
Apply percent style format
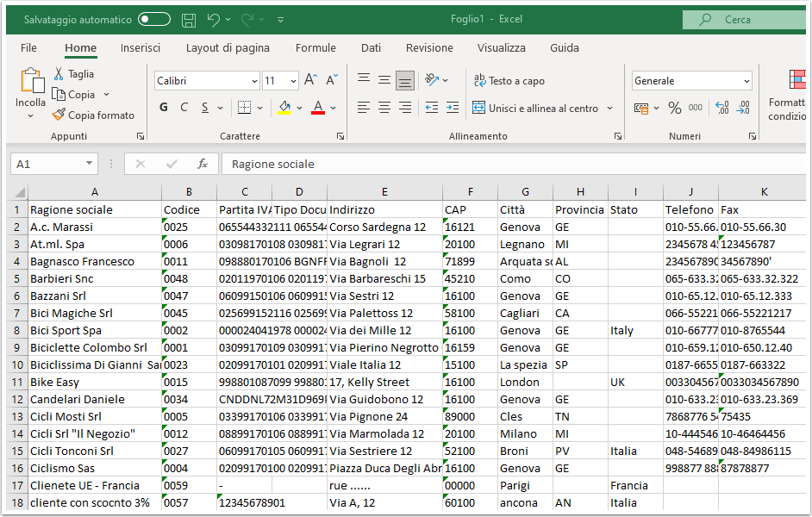pyautogui.click(x=674, y=108)
